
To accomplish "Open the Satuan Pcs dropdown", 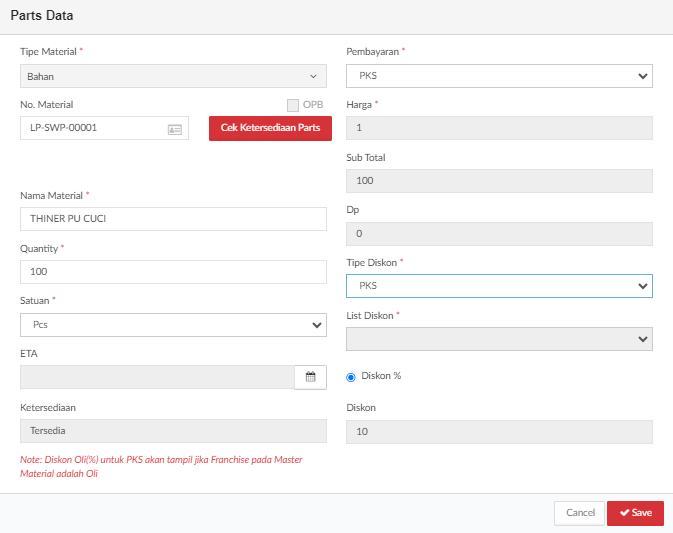I will pyautogui.click(x=173, y=325).
